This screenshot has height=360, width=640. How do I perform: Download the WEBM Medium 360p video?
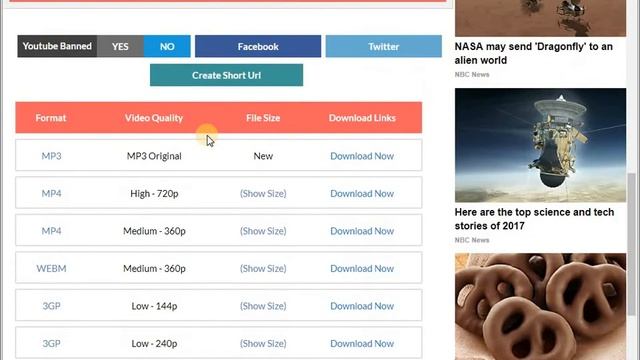click(362, 269)
